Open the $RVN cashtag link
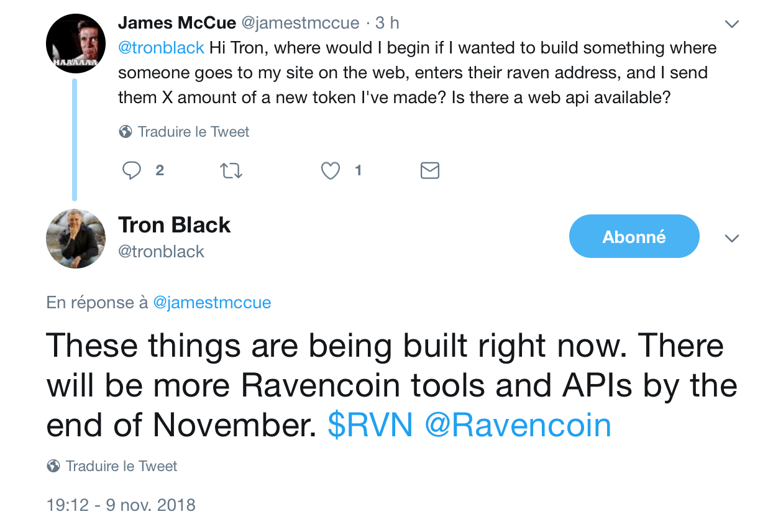This screenshot has height=532, width=773. point(370,425)
